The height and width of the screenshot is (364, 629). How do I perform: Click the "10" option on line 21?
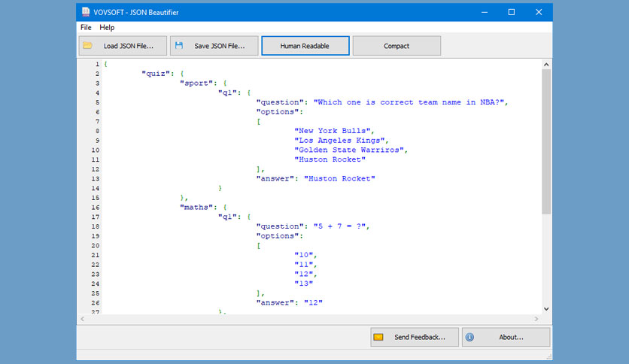pyautogui.click(x=304, y=255)
